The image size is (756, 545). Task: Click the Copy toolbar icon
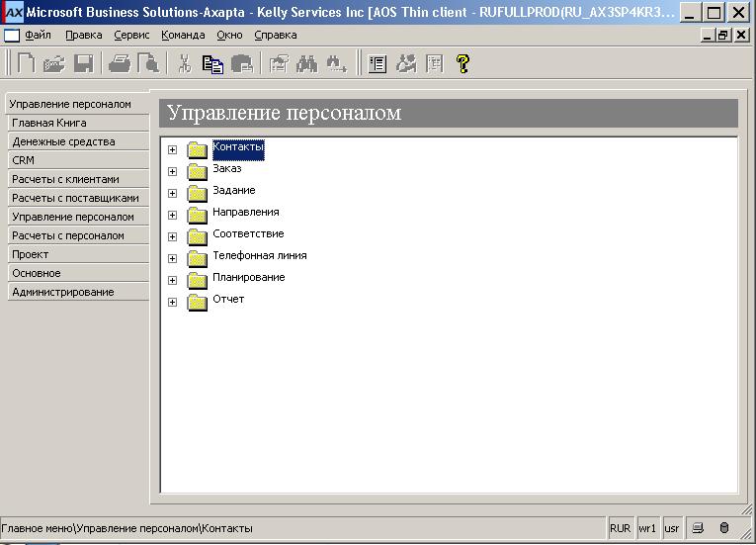(212, 63)
